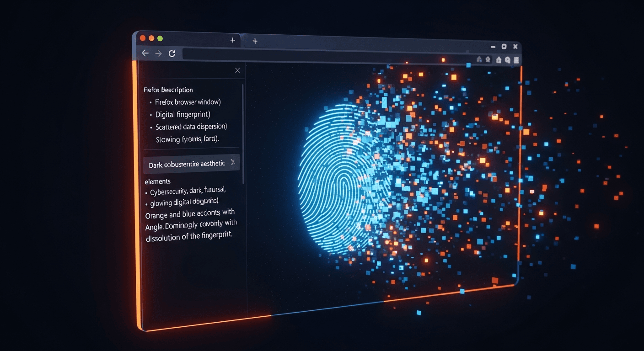Select the 'Digital fingerprint)' bullet
This screenshot has width=644, height=351.
(x=183, y=115)
